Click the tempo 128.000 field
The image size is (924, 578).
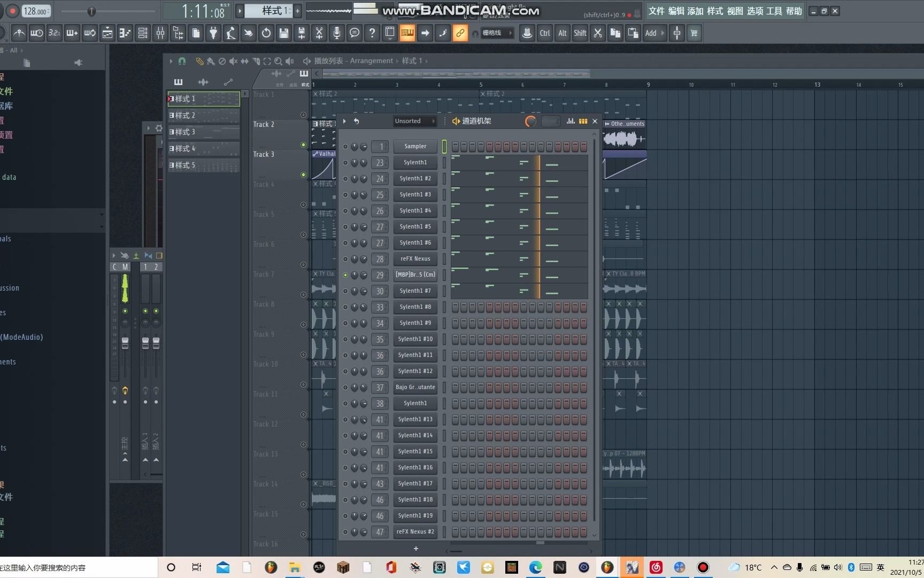(x=36, y=11)
